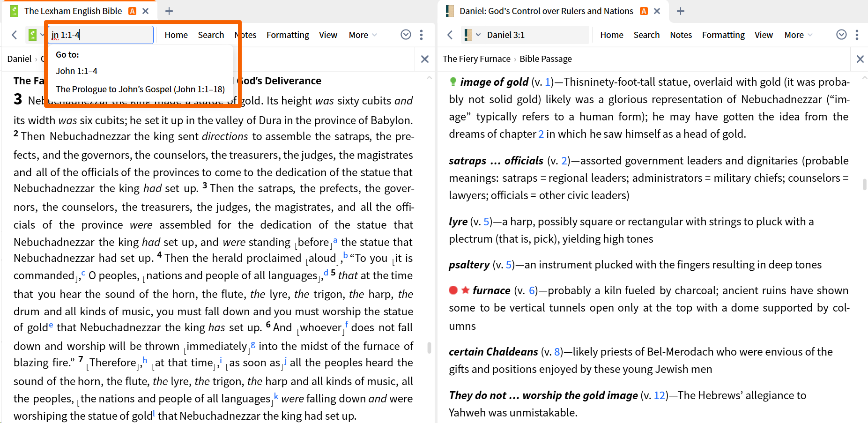Screen dimensions: 868x423
Task: Open the Home menu in the Lexham Bible panel
Action: [176, 35]
